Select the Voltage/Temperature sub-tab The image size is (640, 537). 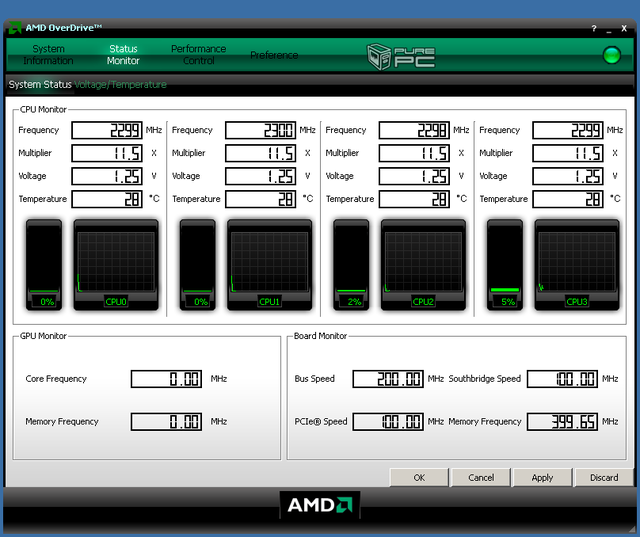tap(120, 84)
